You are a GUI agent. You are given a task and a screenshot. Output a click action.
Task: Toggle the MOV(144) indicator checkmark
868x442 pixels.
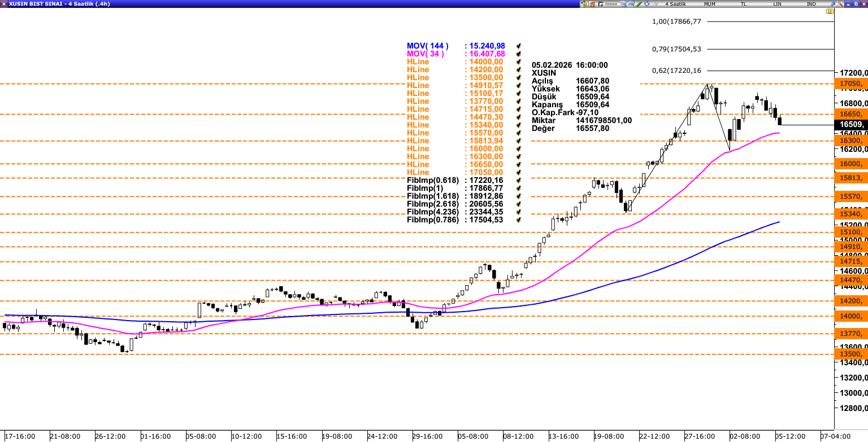click(518, 46)
